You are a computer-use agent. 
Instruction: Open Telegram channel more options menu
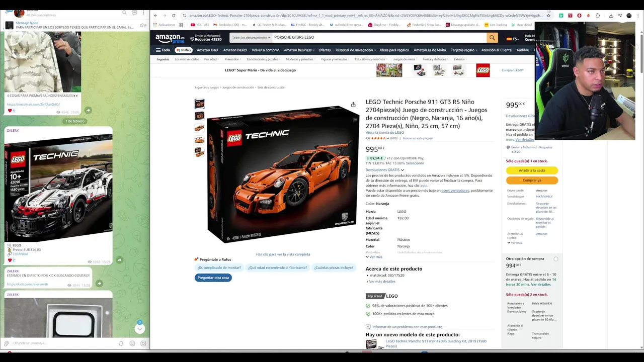(x=144, y=13)
